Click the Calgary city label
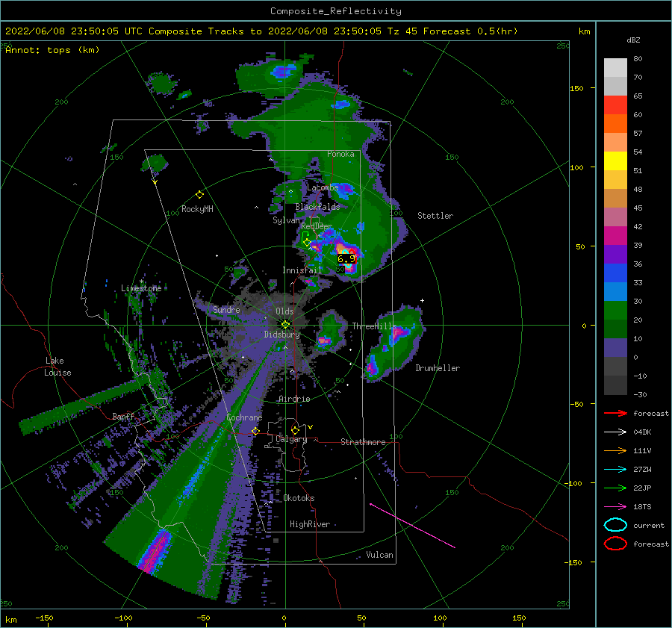 pos(291,439)
